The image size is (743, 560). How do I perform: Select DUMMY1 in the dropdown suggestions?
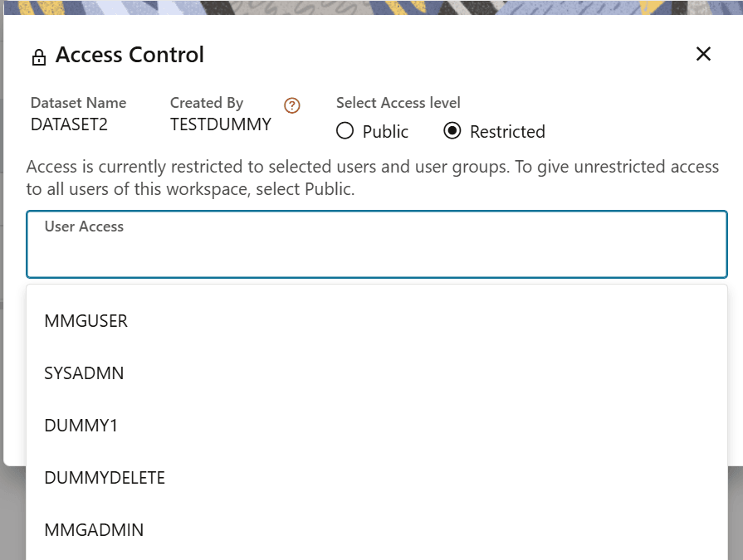[x=81, y=425]
